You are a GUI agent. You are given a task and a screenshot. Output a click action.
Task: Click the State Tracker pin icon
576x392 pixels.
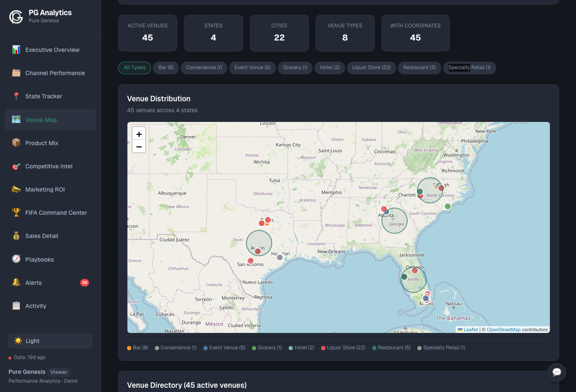coord(16,96)
